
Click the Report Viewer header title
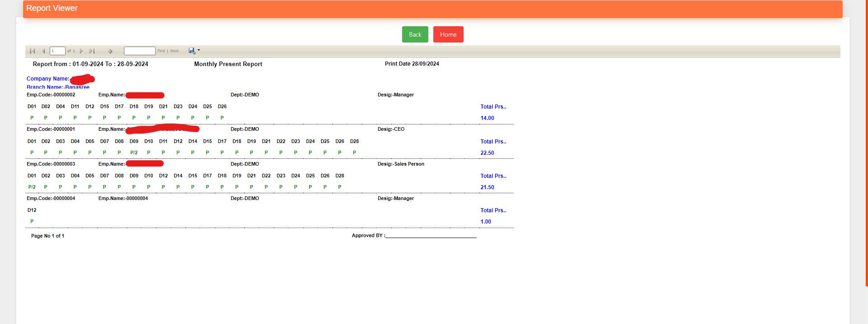tap(52, 8)
